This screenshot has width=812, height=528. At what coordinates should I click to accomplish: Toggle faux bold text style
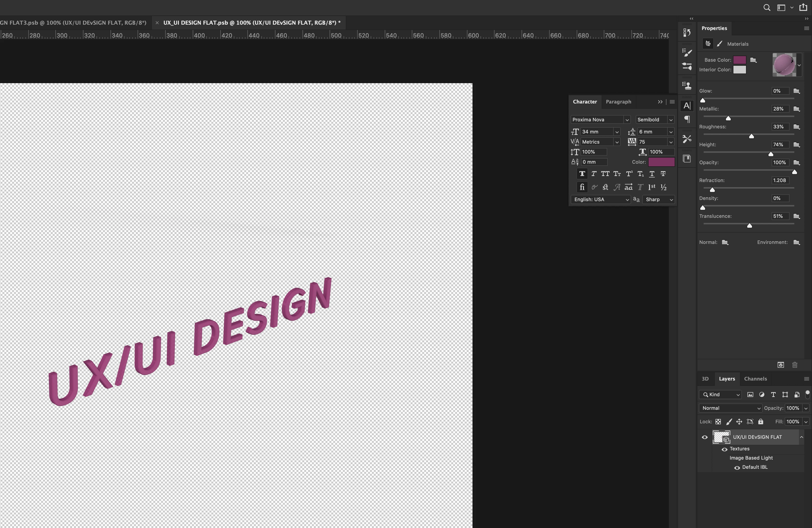coord(582,174)
